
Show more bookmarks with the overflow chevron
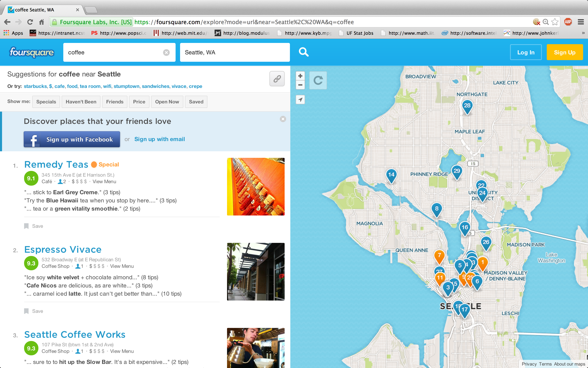583,33
